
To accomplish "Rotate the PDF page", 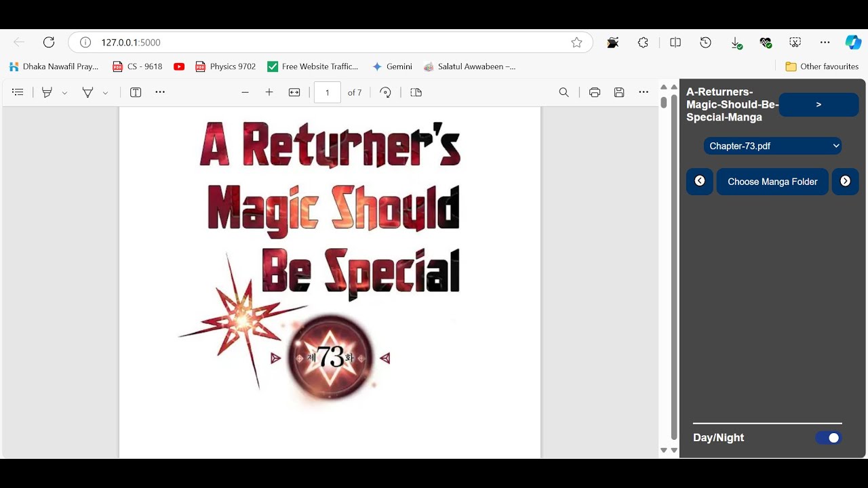I will 385,92.
